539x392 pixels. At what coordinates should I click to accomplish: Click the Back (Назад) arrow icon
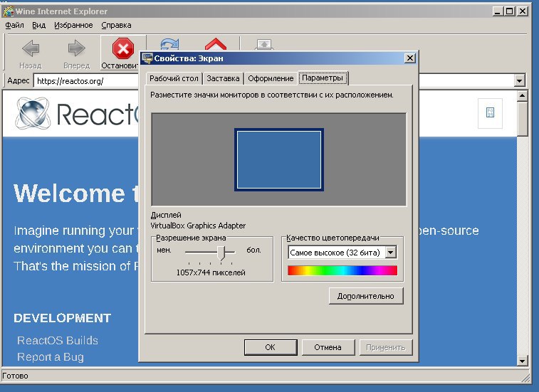pos(31,48)
